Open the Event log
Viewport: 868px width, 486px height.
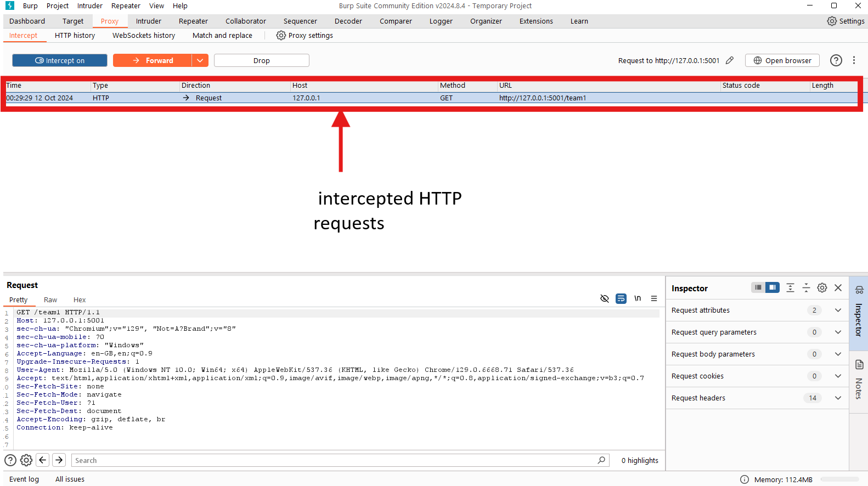point(24,479)
